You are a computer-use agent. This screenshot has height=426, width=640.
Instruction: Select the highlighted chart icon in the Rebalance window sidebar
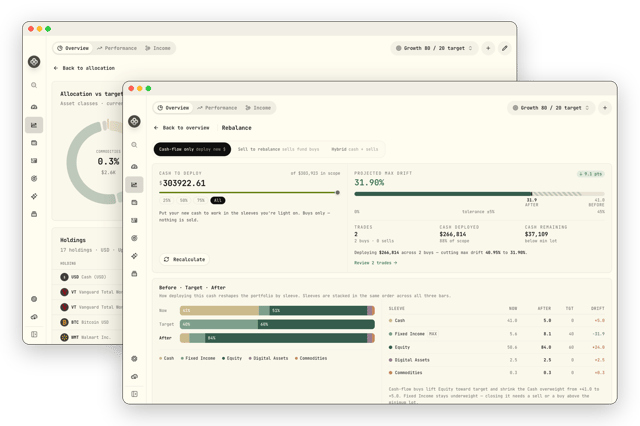click(134, 185)
